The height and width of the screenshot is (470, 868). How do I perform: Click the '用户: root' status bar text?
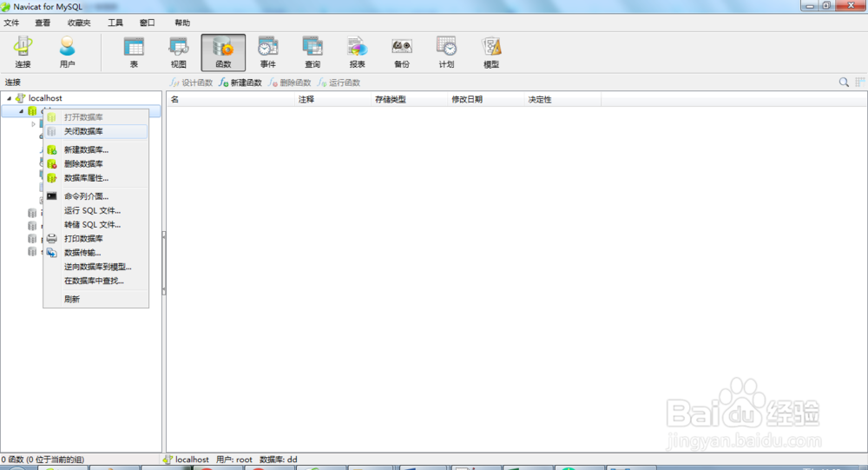click(234, 460)
